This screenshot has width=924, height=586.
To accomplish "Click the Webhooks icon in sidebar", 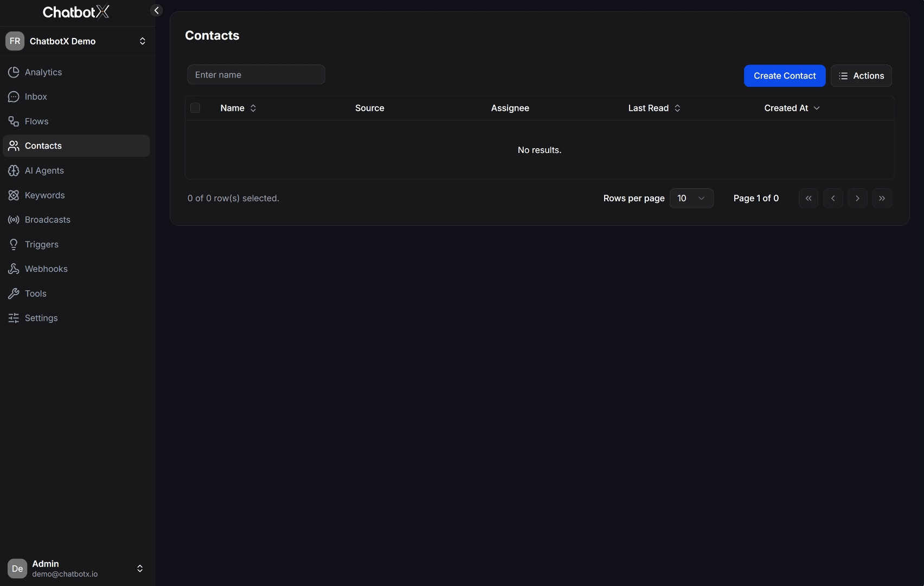I will pyautogui.click(x=13, y=269).
